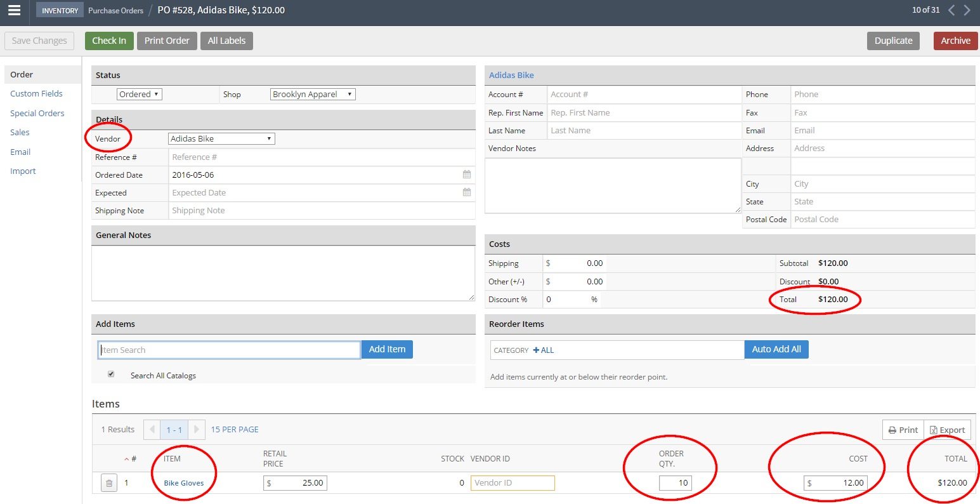The height and width of the screenshot is (504, 980).
Task: Go to previous purchase order arrow
Action: [951, 10]
